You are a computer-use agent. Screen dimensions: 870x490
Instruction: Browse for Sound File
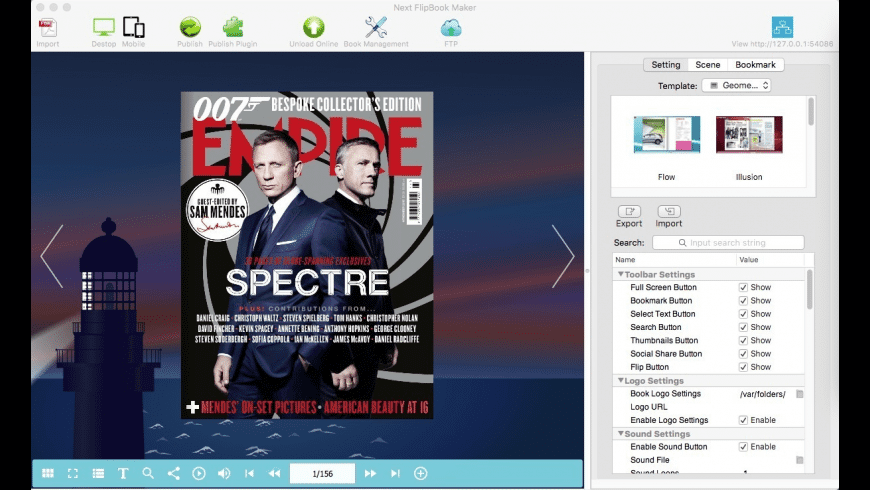tap(800, 460)
